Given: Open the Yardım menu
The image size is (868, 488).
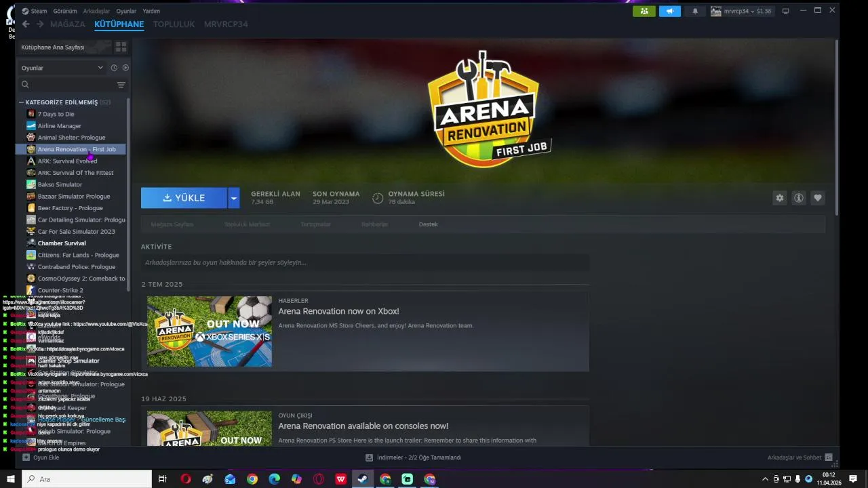Looking at the screenshot, I should click(x=151, y=11).
